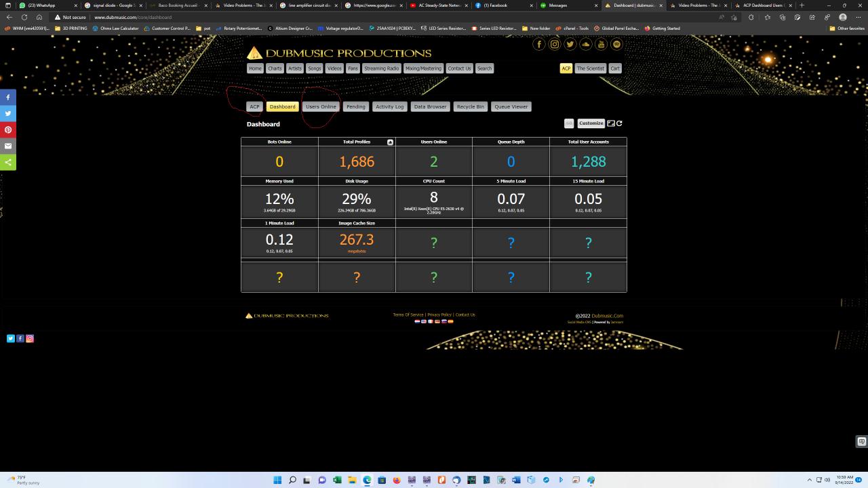The image size is (868, 488).
Task: Select the highlighted Dashboard tab
Action: click(282, 106)
